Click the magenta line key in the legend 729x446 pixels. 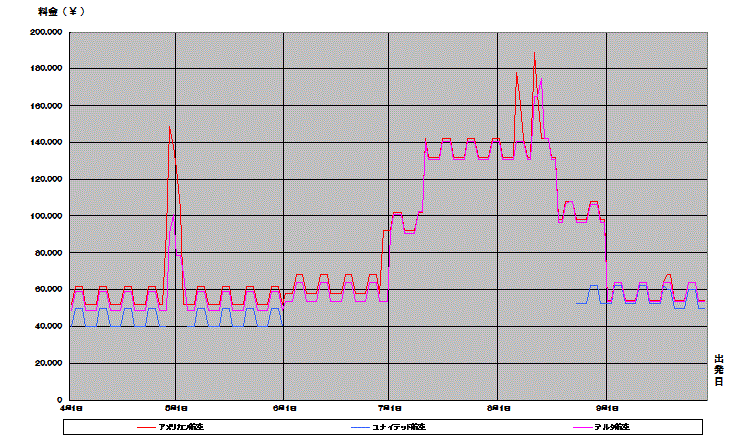pos(581,427)
